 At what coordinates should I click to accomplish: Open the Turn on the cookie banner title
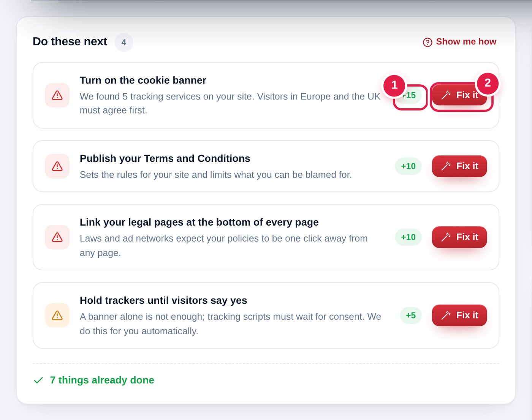click(143, 80)
